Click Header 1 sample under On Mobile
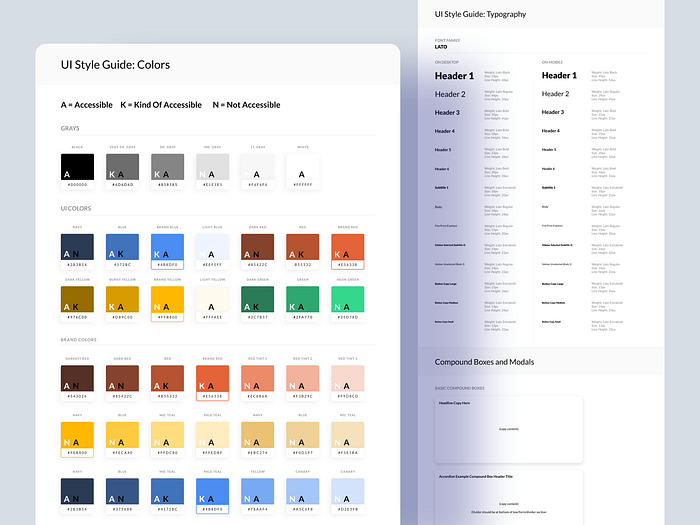The image size is (700, 525). 559,75
